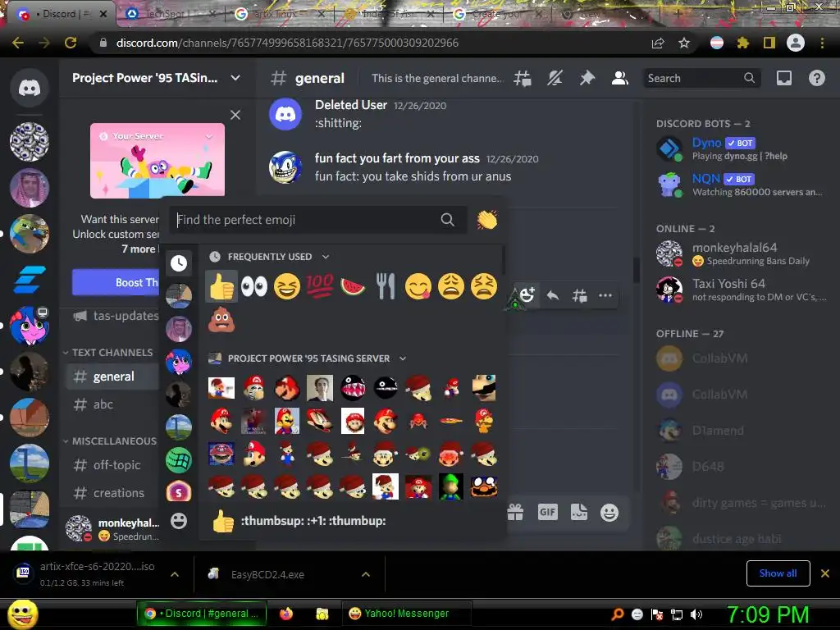840x630 pixels.
Task: Open the Threads icon in channel header
Action: point(523,78)
